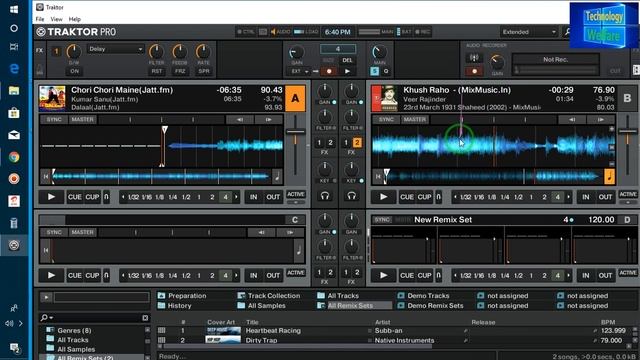Toggle headphone cue for Deck A channel

325,196
